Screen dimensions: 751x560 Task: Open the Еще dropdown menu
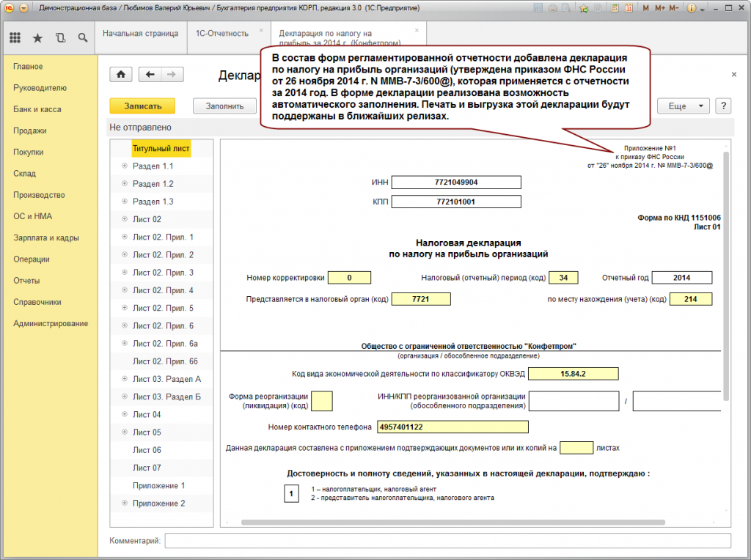[683, 106]
